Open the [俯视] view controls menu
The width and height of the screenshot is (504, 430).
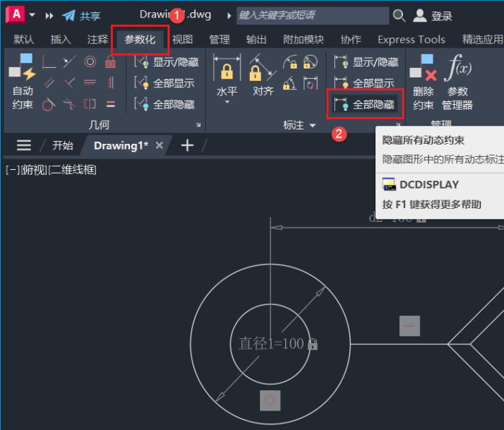pos(34,170)
